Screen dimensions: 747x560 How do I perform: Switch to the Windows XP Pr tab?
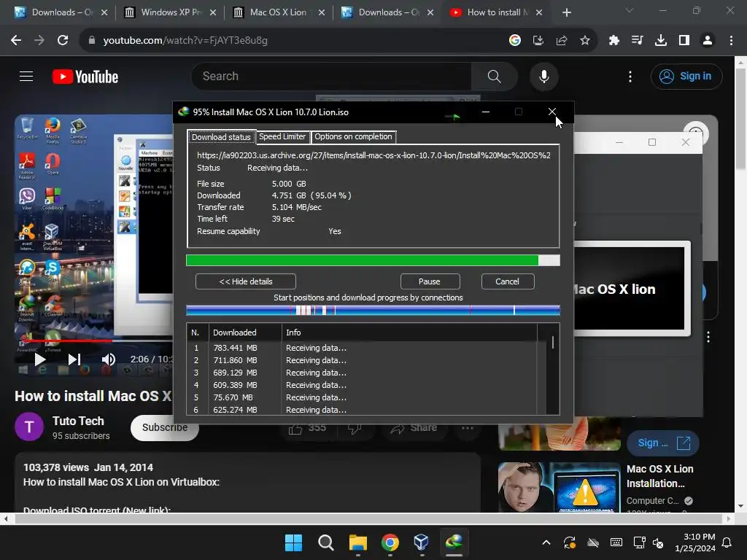(x=169, y=12)
